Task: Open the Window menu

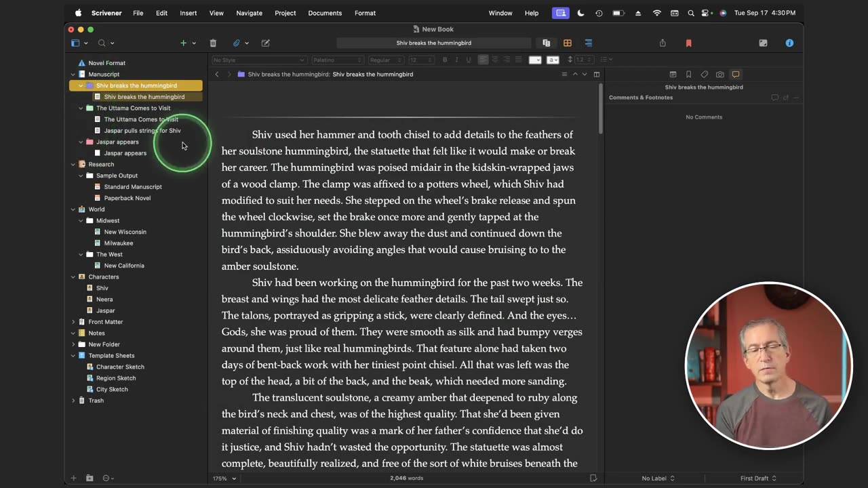Action: pyautogui.click(x=500, y=13)
